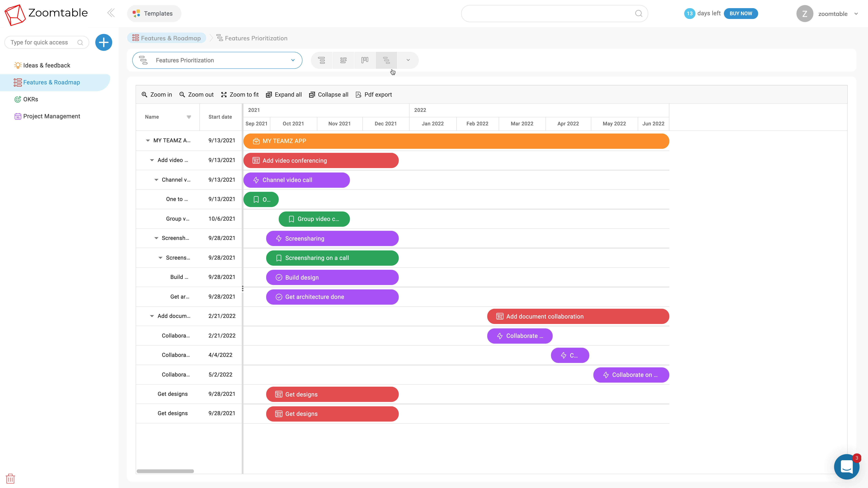Select the first tree list view icon

(x=321, y=60)
